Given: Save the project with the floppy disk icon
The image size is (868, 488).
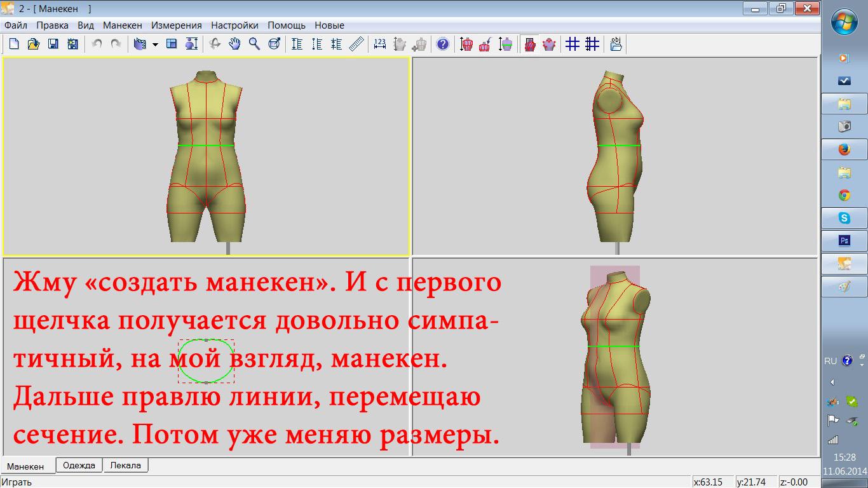Looking at the screenshot, I should (x=53, y=44).
